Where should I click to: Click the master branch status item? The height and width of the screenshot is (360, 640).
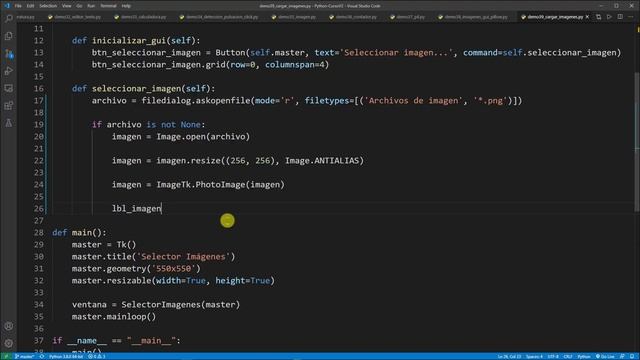[24, 356]
